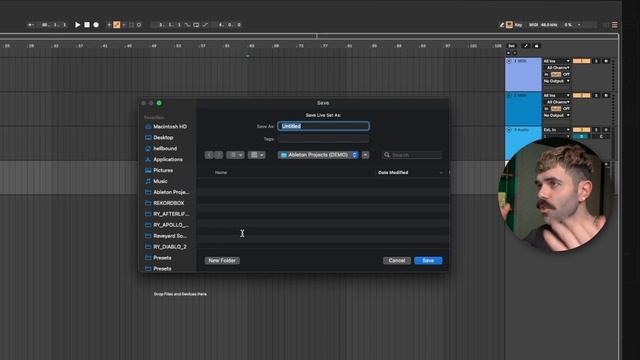This screenshot has height=360, width=640.
Task: Select the RY_APOLLO_... sidebar folder
Action: point(167,225)
